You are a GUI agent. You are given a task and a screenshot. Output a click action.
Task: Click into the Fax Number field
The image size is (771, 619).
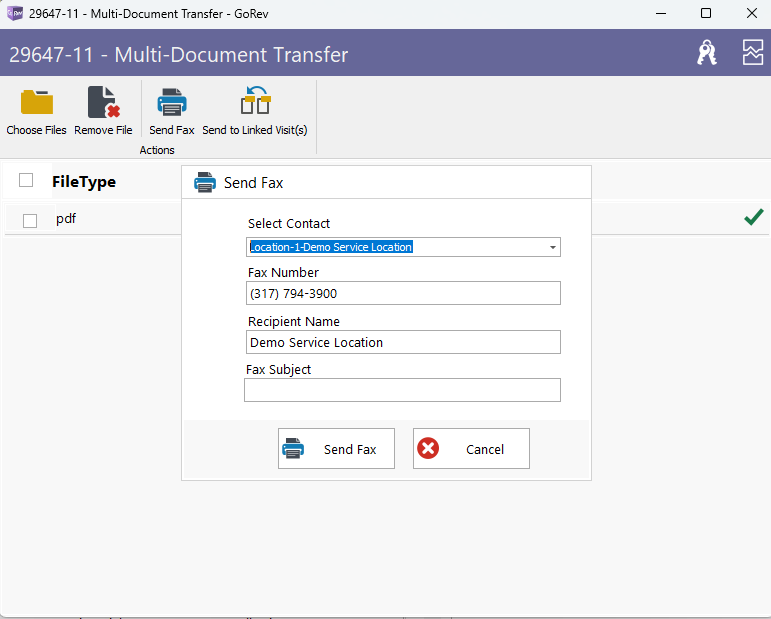[x=403, y=293]
